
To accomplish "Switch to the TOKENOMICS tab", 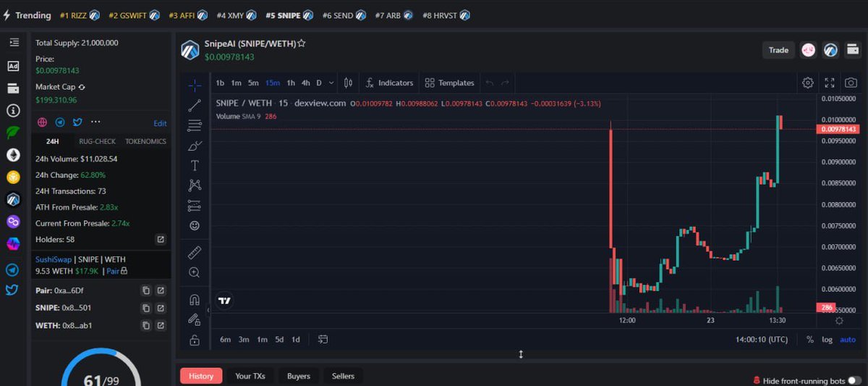I will [145, 141].
